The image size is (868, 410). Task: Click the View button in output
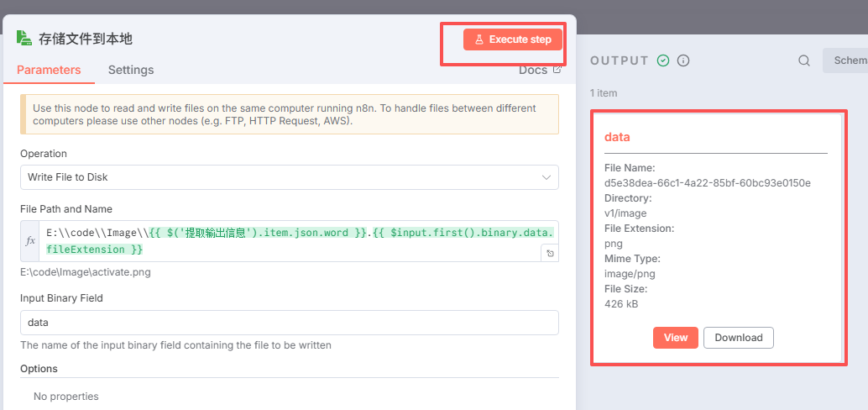click(676, 338)
